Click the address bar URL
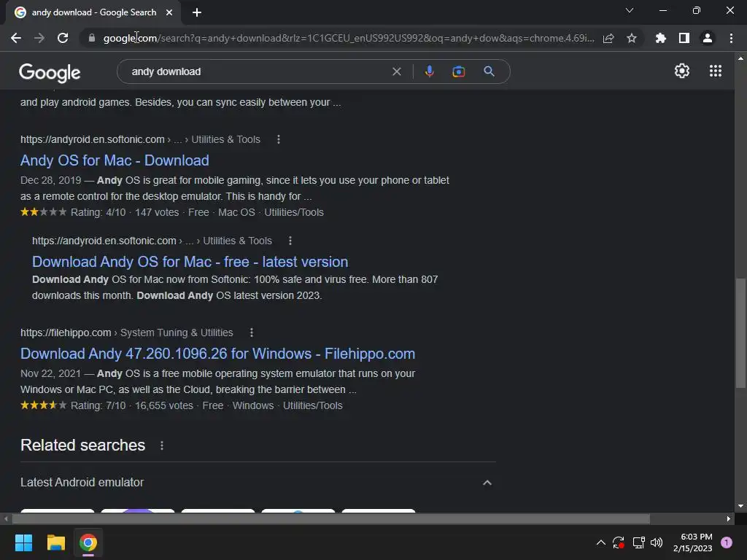The height and width of the screenshot is (560, 747). pos(349,38)
